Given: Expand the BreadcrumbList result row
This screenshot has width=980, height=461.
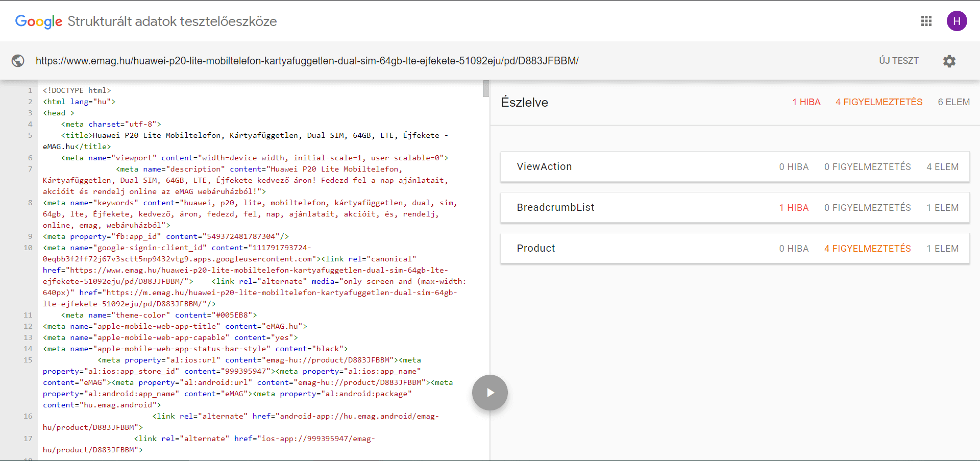Looking at the screenshot, I should click(735, 208).
